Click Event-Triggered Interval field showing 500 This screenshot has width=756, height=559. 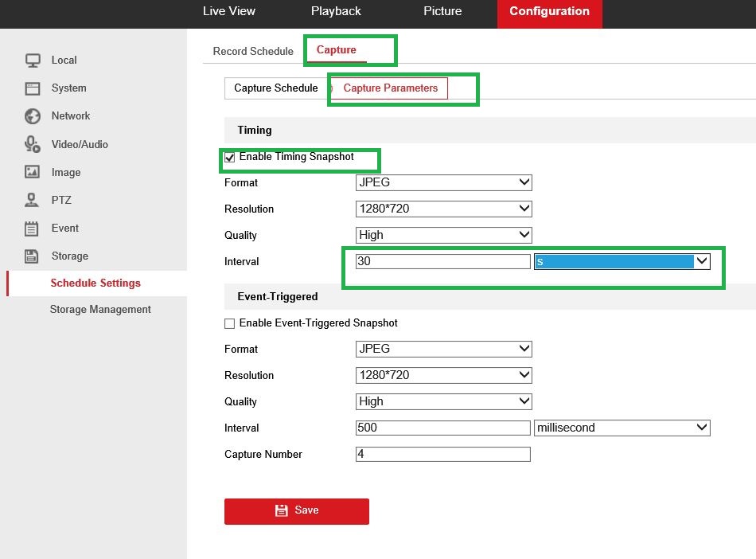coord(443,428)
